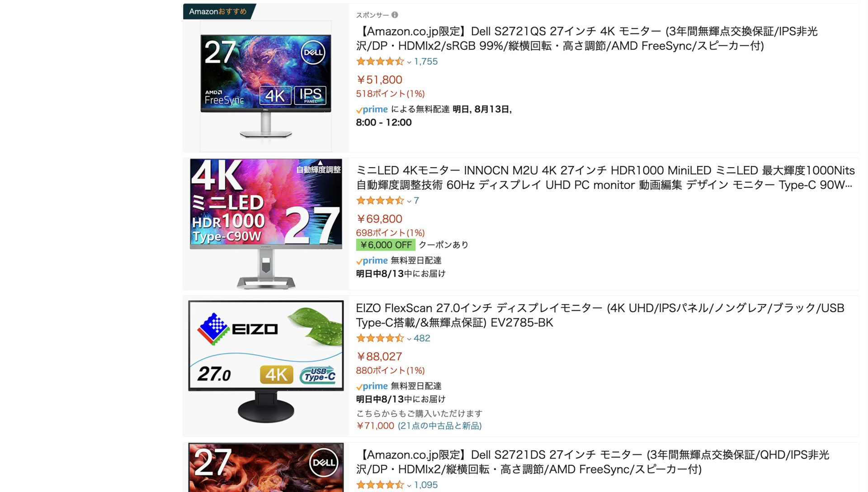Open the 7 reviews link
The width and height of the screenshot is (868, 492).
[x=416, y=201]
